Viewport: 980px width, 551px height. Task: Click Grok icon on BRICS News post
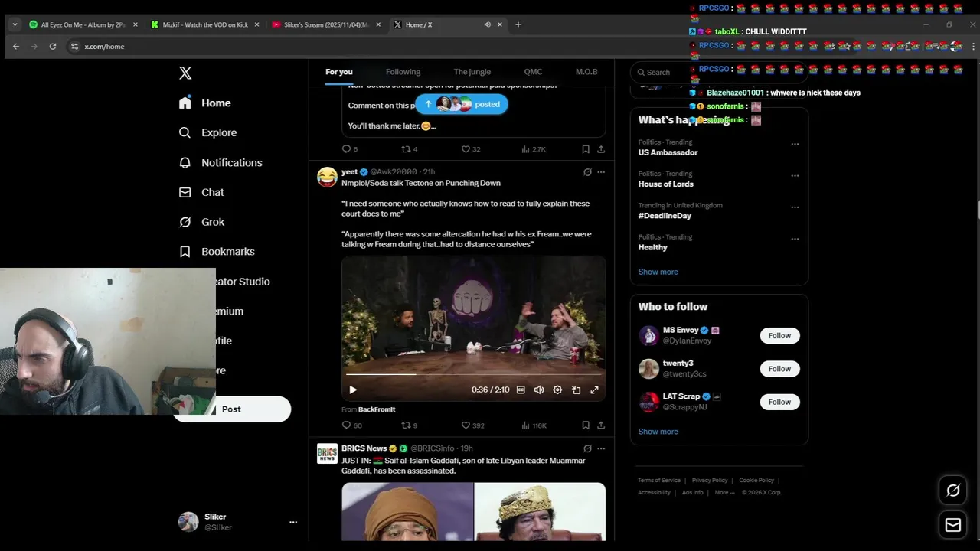[587, 448]
